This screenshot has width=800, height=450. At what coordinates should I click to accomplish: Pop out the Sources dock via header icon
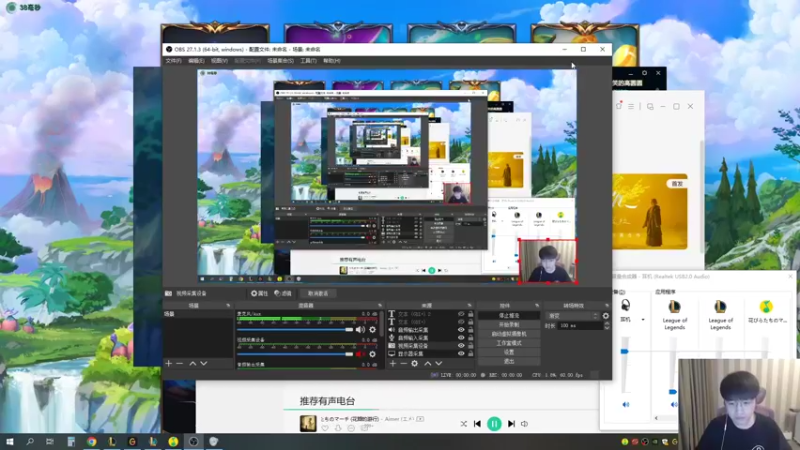(469, 306)
